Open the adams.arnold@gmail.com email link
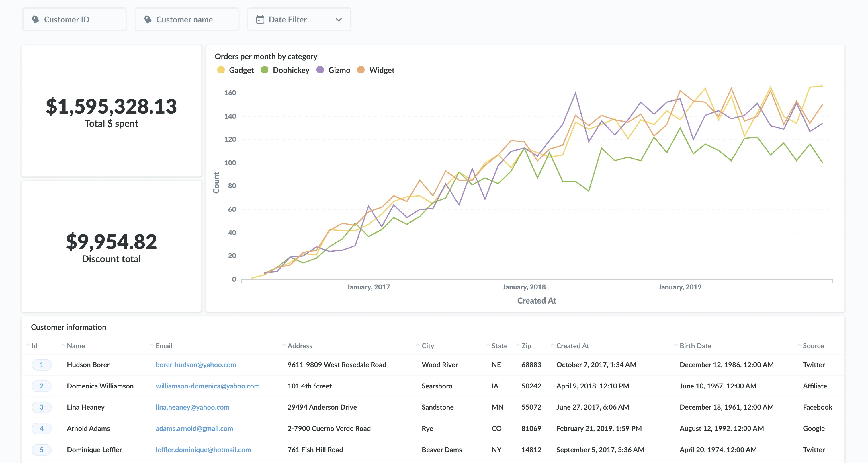 194,429
